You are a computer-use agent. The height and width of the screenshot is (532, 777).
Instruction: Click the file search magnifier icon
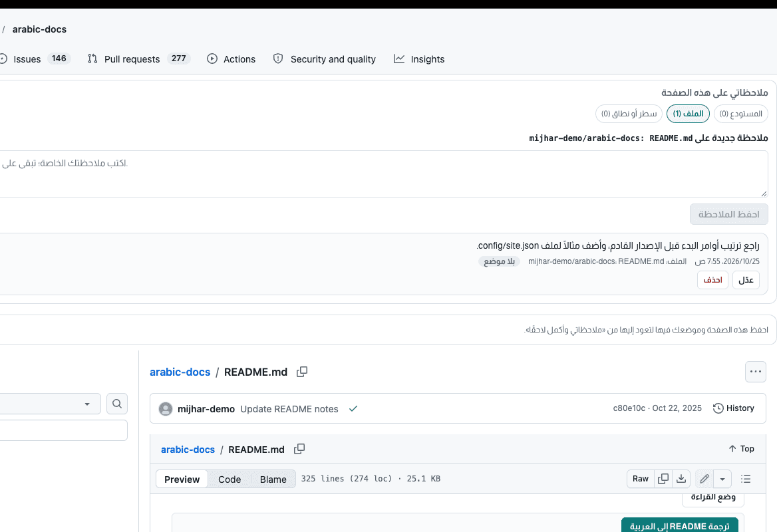[117, 404]
